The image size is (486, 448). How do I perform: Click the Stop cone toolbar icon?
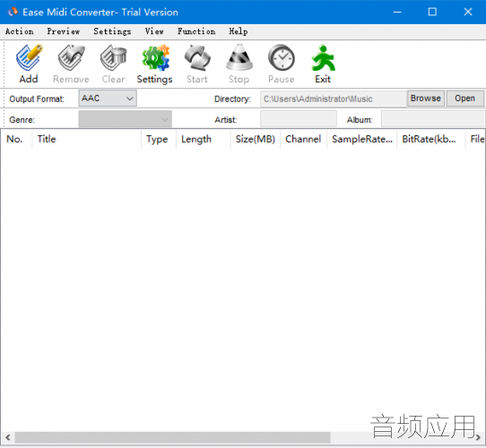[x=239, y=57]
